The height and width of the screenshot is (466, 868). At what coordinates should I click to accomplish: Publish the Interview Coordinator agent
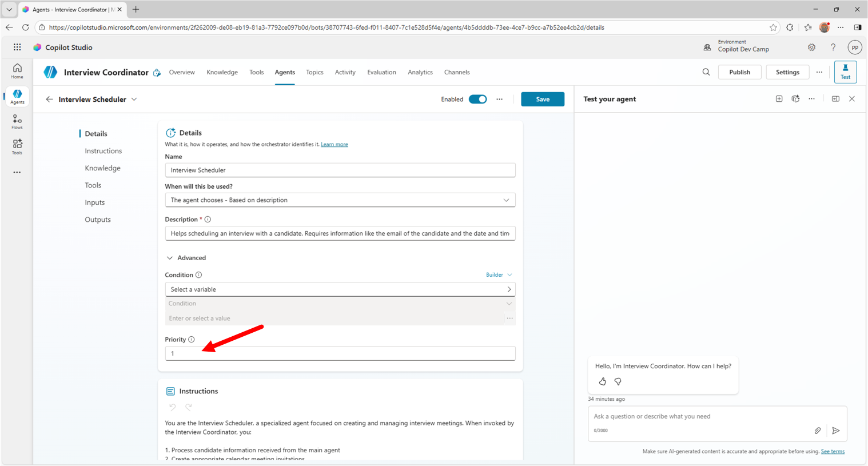(739, 72)
